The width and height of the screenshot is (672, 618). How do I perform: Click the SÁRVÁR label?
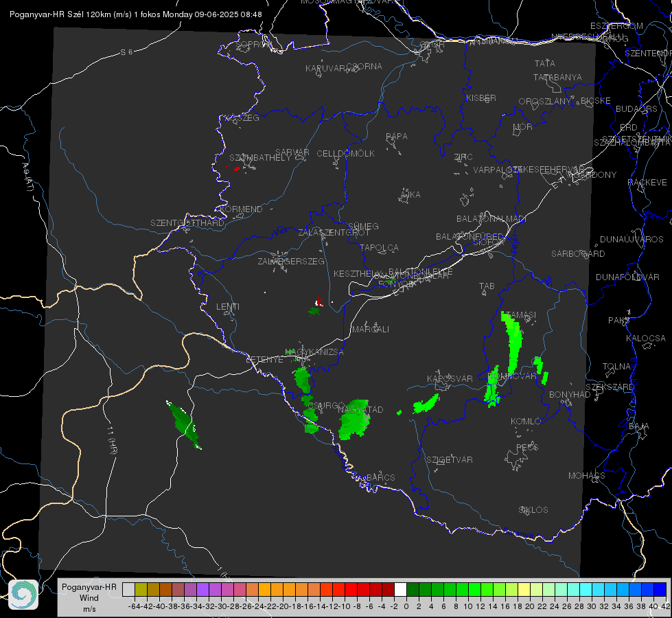pos(292,152)
